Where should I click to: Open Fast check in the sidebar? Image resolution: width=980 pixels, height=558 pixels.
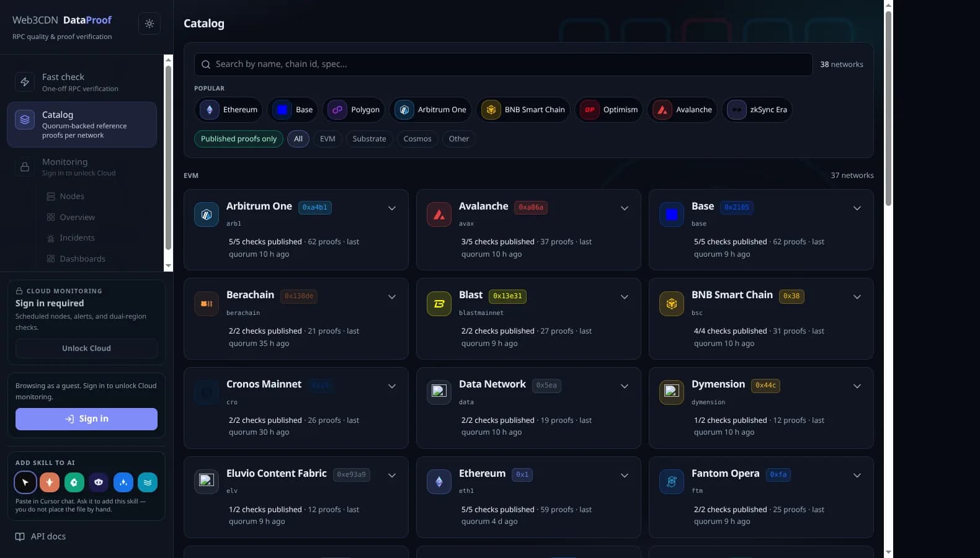tap(82, 82)
